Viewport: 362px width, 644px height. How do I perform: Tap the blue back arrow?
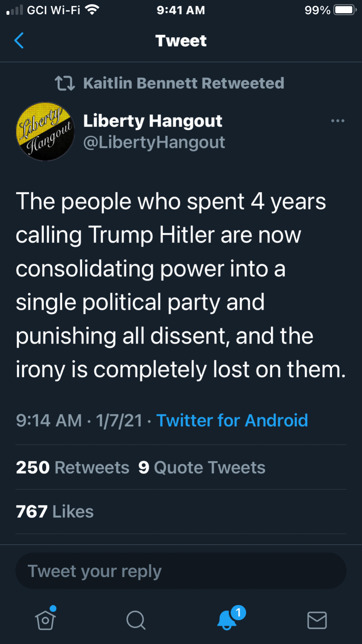19,41
